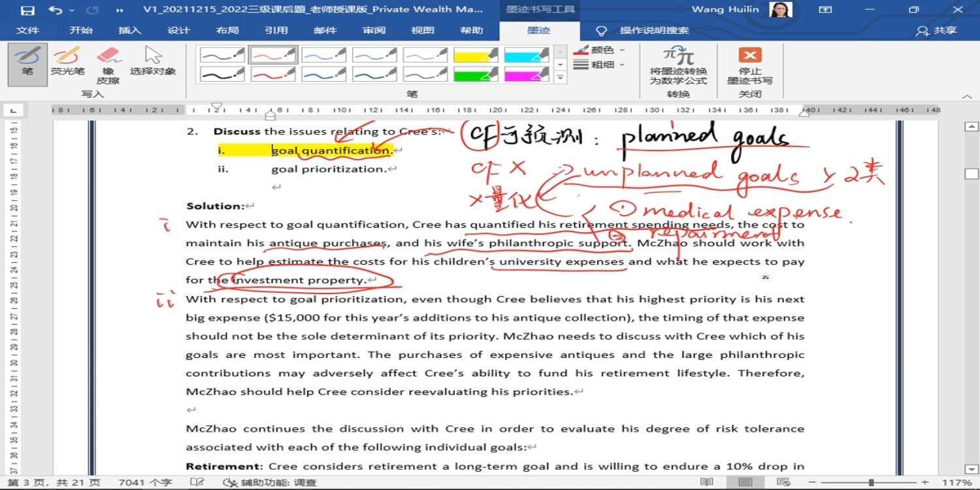This screenshot has width=980, height=490.
Task: Pick the thick blue pen in bottom row
Action: coord(324,74)
